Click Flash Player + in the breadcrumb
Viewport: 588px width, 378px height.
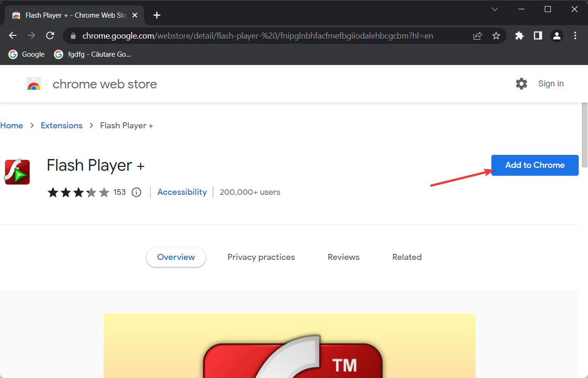click(x=126, y=126)
